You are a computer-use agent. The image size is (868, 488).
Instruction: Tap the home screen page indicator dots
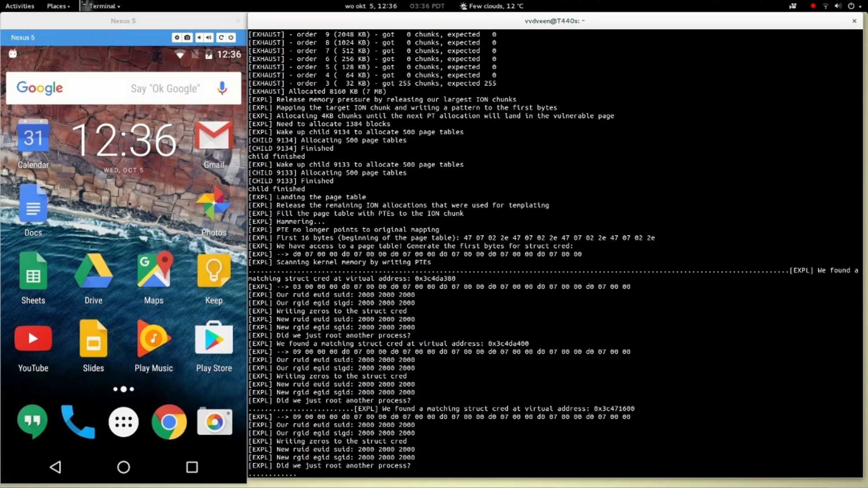[123, 389]
